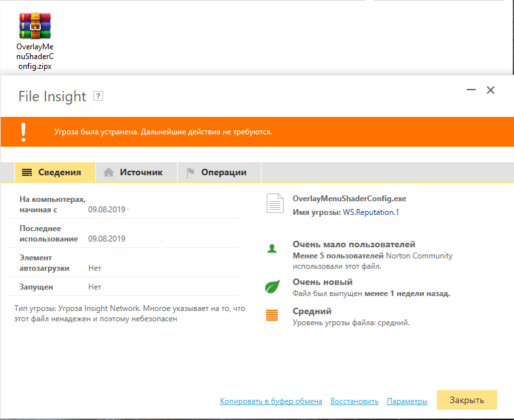Click the File Insight window title

click(x=52, y=96)
